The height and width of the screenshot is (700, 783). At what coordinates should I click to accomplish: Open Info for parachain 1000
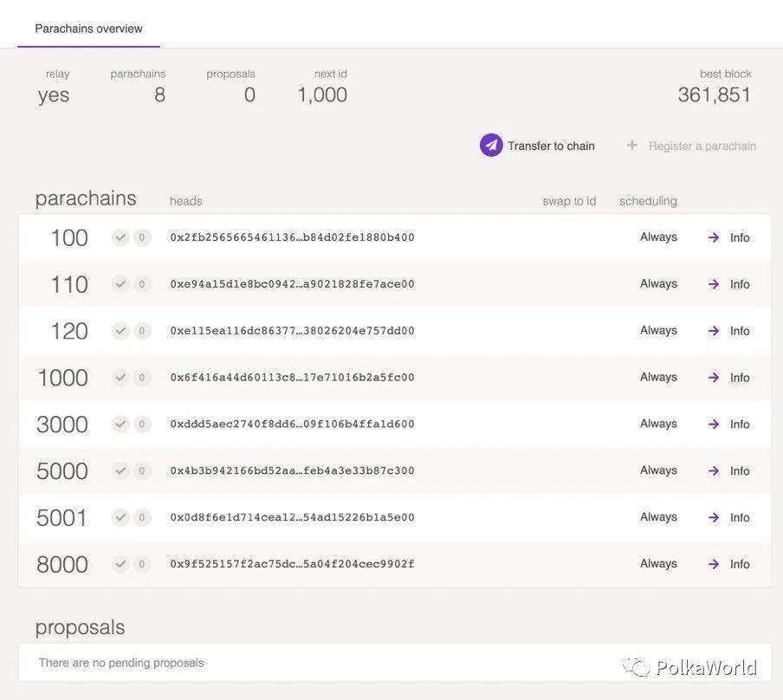[x=740, y=377]
